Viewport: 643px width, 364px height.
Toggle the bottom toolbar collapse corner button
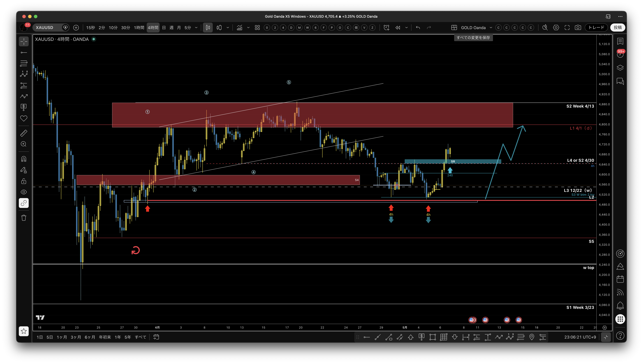(x=606, y=337)
